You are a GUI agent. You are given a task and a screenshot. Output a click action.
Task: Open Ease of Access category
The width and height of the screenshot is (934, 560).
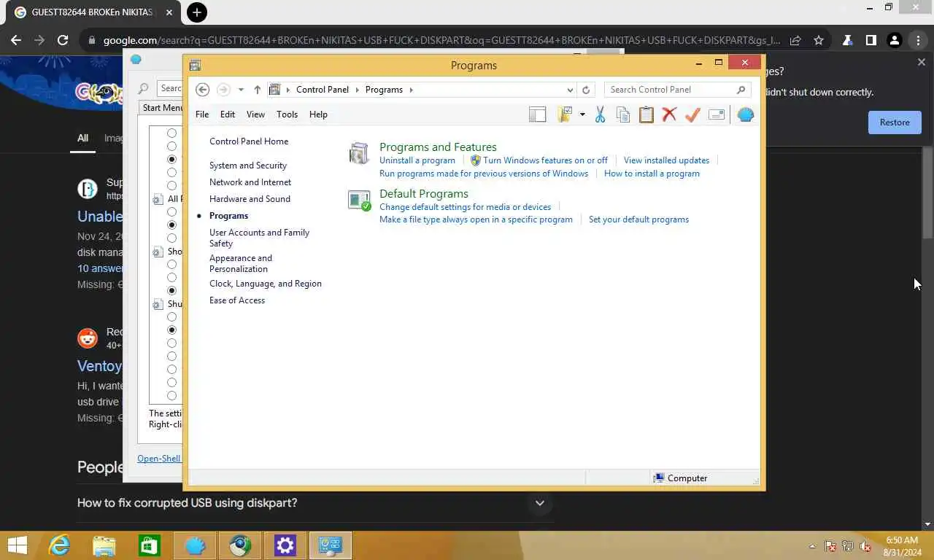tap(237, 300)
